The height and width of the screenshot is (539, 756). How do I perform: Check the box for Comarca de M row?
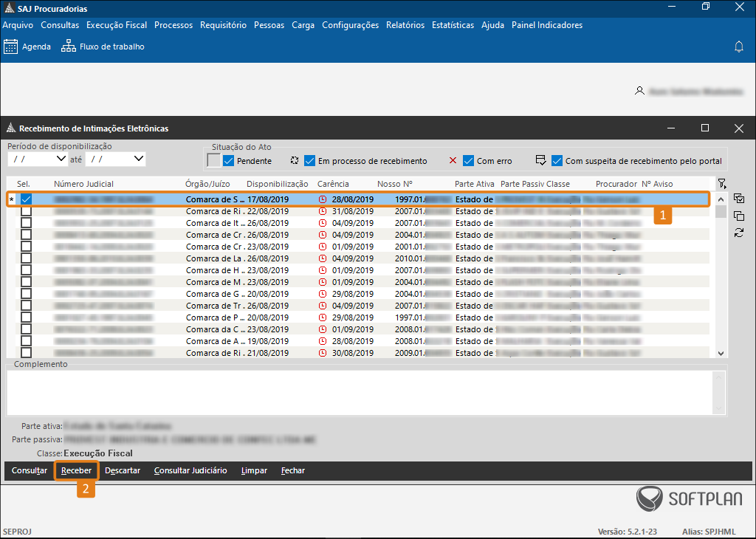tap(26, 282)
